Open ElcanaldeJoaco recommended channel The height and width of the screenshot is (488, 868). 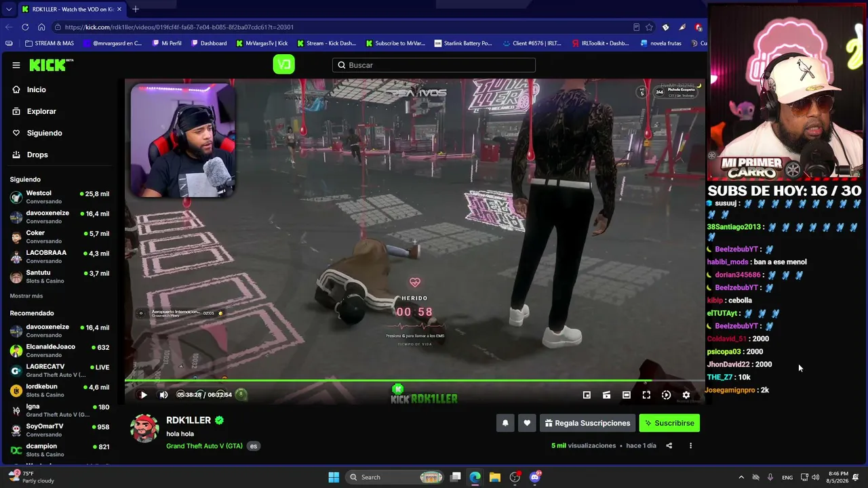(60, 350)
